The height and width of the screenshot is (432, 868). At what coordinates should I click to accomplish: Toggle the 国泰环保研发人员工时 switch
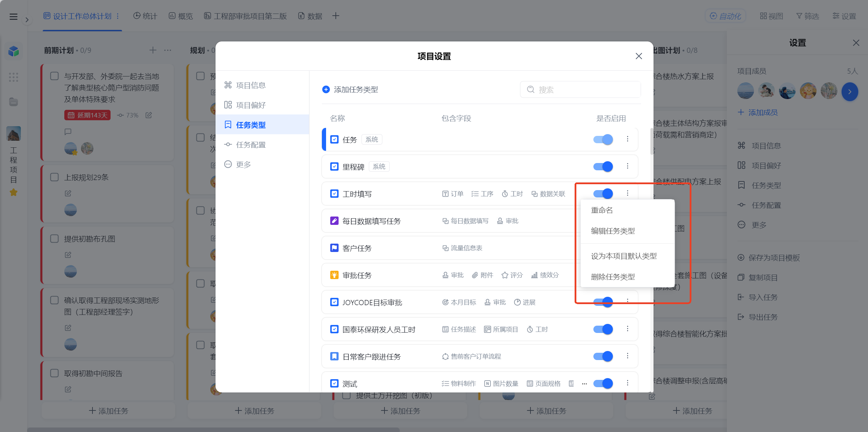tap(603, 329)
